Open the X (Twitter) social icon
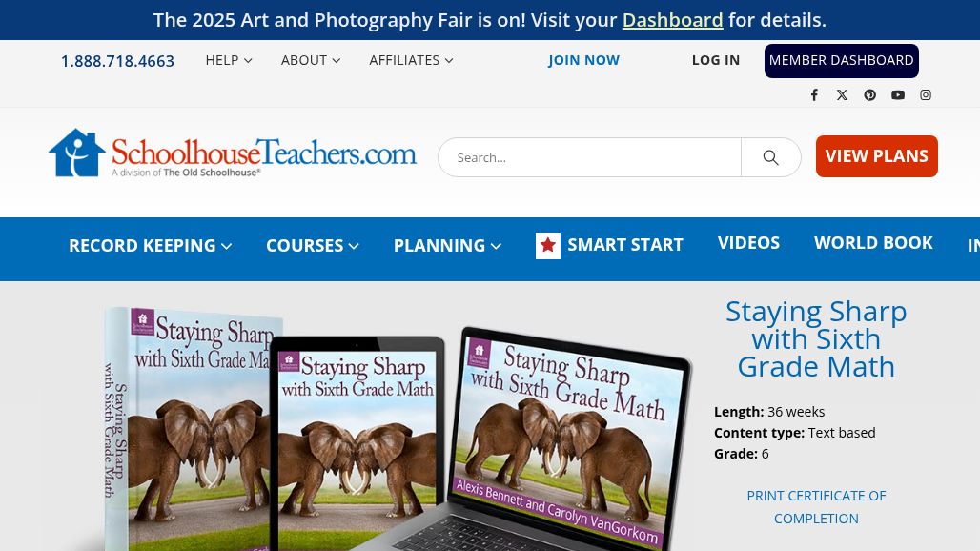The width and height of the screenshot is (980, 551). [842, 95]
